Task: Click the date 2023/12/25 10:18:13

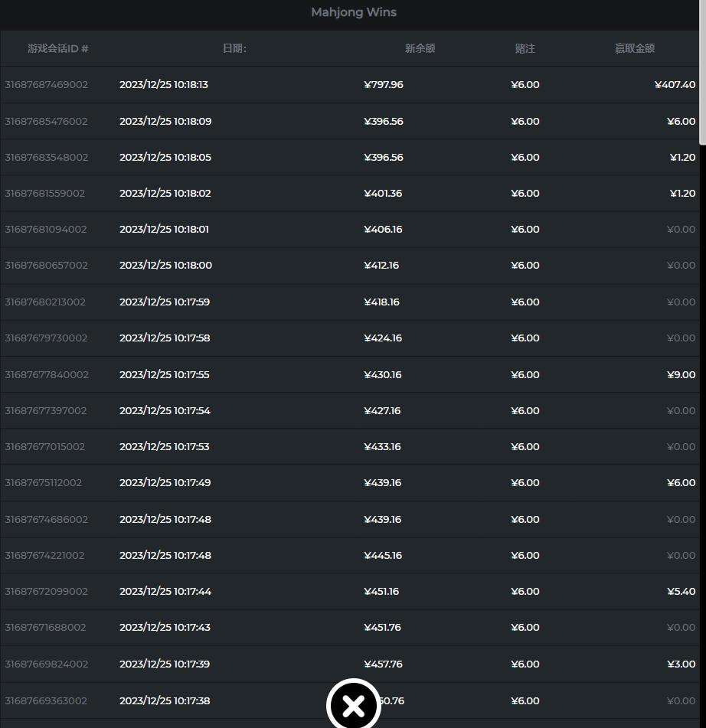Action: 164,84
